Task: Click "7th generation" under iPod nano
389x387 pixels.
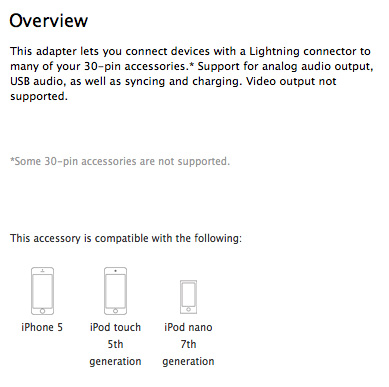Action: (x=188, y=353)
